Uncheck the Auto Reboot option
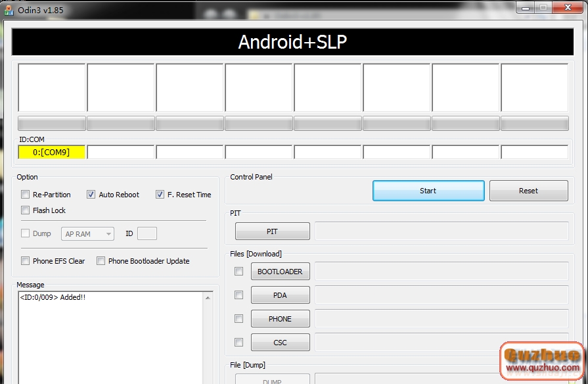 (x=91, y=195)
